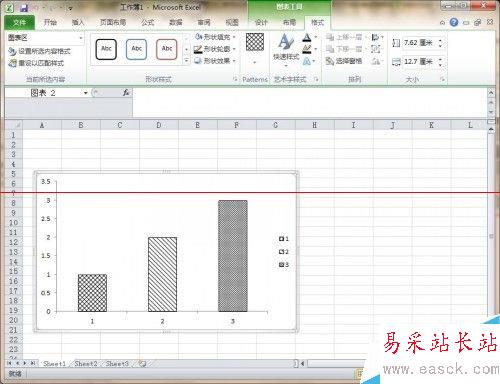The height and width of the screenshot is (384, 500).
Task: Click the Excel application icon in title bar
Action: (10, 8)
